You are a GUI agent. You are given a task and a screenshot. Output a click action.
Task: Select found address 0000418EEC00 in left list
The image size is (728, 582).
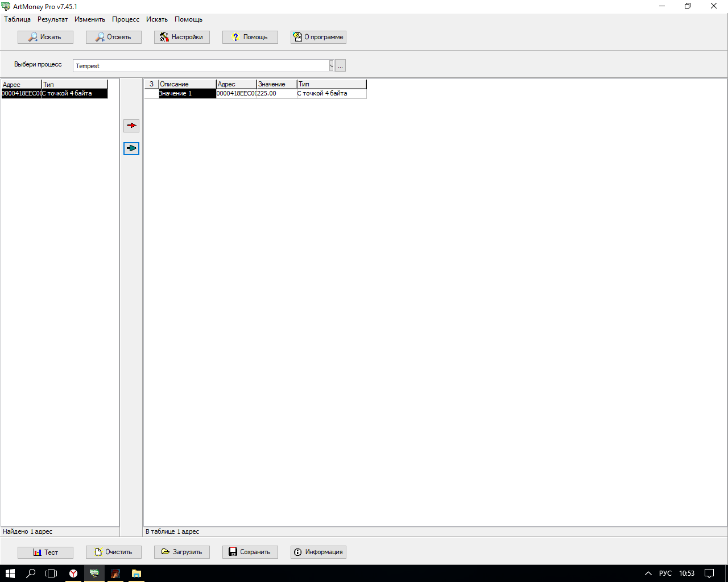tap(22, 93)
